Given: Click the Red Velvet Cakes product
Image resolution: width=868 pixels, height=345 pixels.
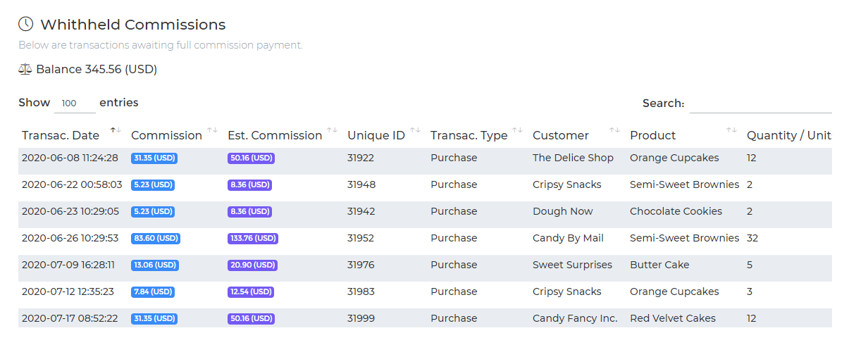Looking at the screenshot, I should tap(673, 318).
